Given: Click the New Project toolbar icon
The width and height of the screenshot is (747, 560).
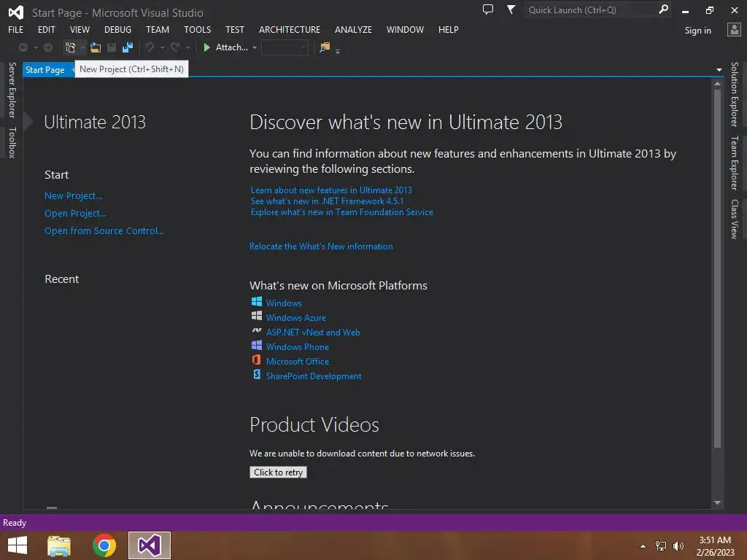Looking at the screenshot, I should [70, 47].
